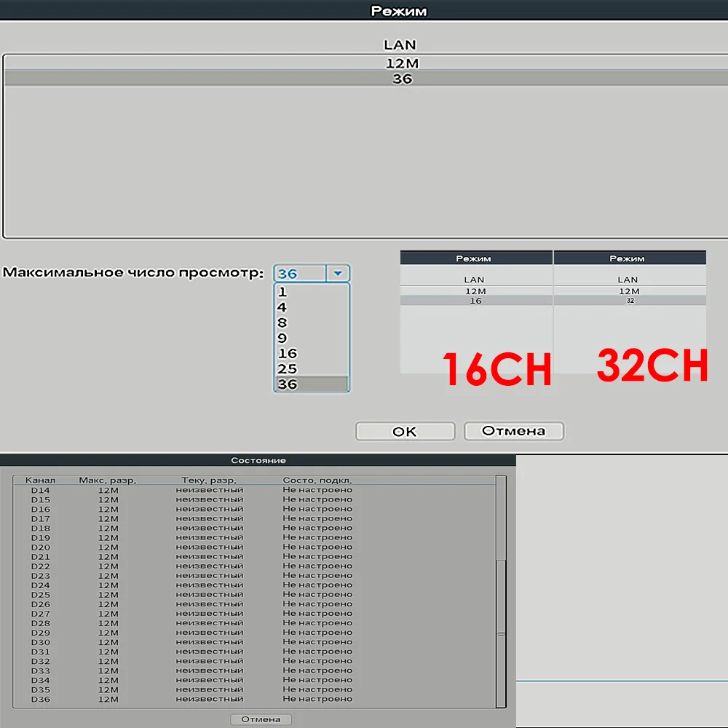Screen dimensions: 728x728
Task: Select option 25 in preview dropdown list
Action: pos(312,368)
